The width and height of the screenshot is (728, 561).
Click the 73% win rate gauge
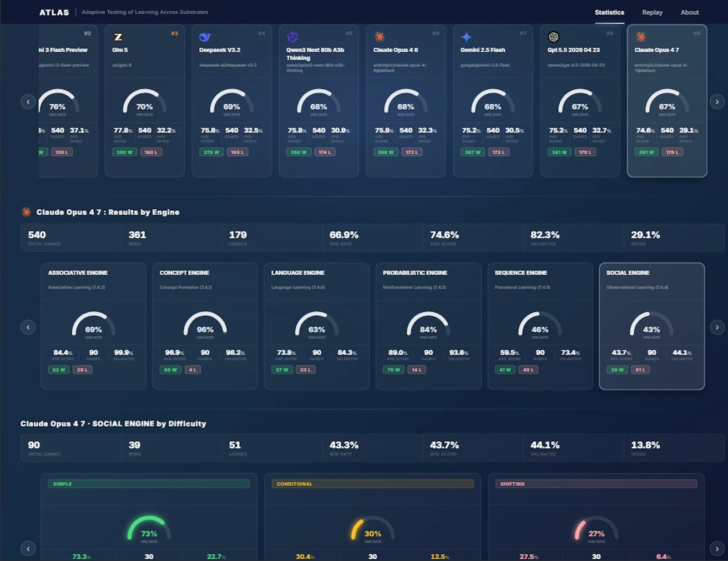(149, 529)
